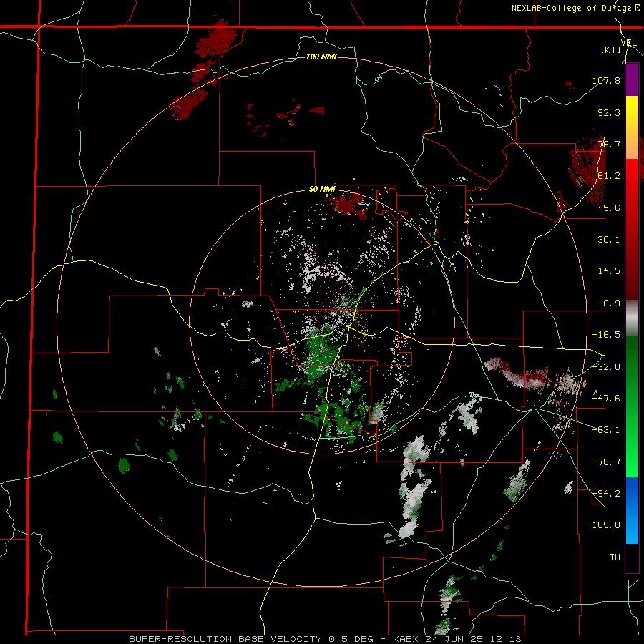Screen dimensions: 644x644
Task: Select the 50 NMI range ring label
Action: point(322,190)
